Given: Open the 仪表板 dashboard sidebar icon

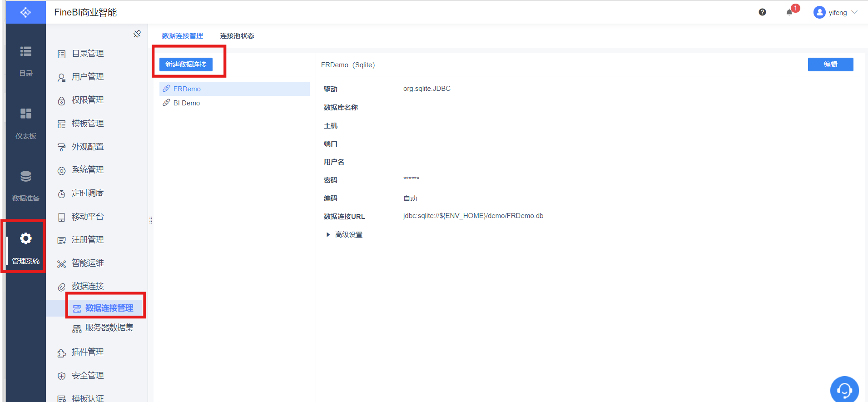Looking at the screenshot, I should 26,114.
